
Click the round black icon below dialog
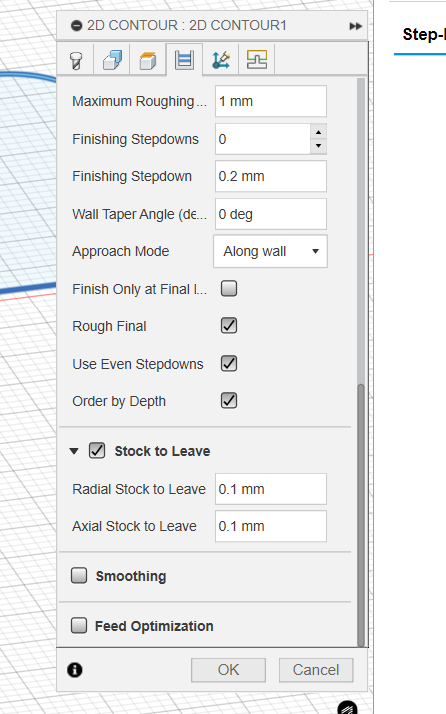[x=348, y=709]
